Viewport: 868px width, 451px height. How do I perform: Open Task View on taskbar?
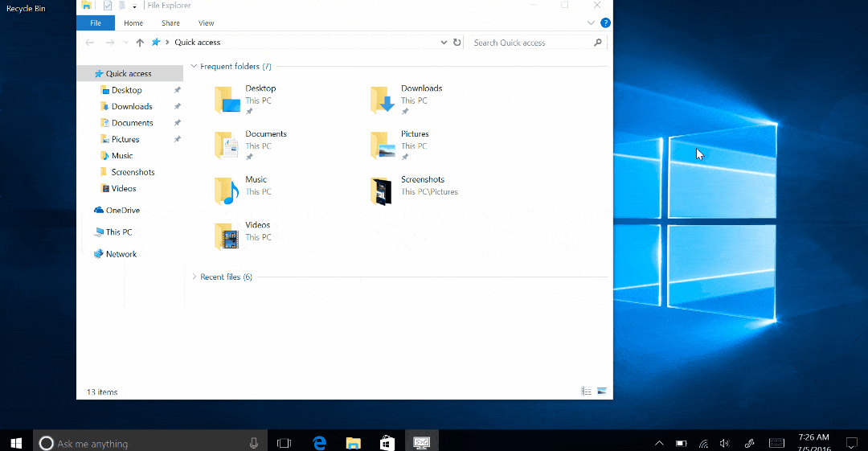coord(284,442)
